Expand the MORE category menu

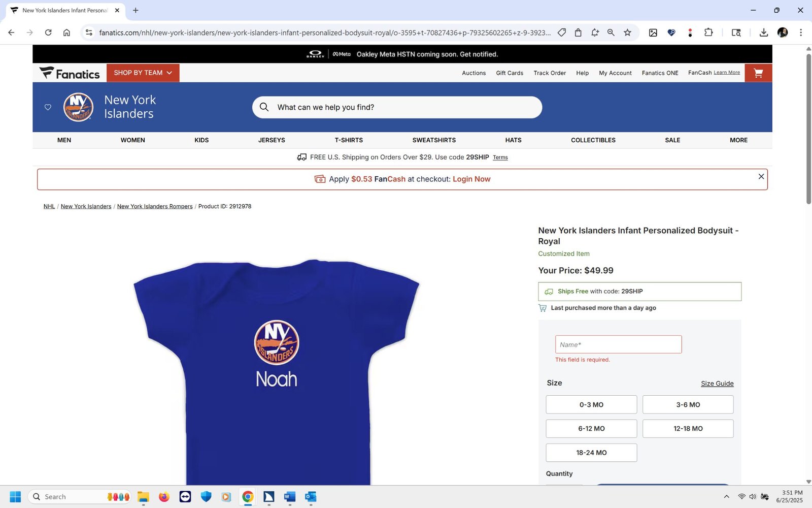[x=738, y=140]
